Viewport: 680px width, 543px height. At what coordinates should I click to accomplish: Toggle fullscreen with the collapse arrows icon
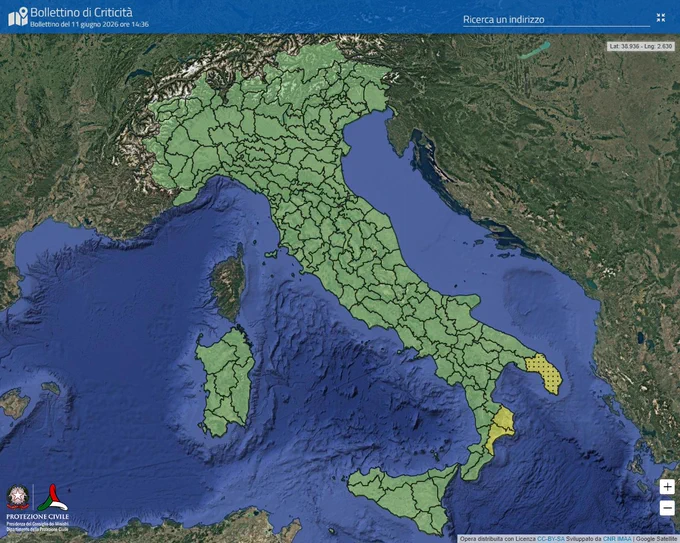tap(660, 17)
